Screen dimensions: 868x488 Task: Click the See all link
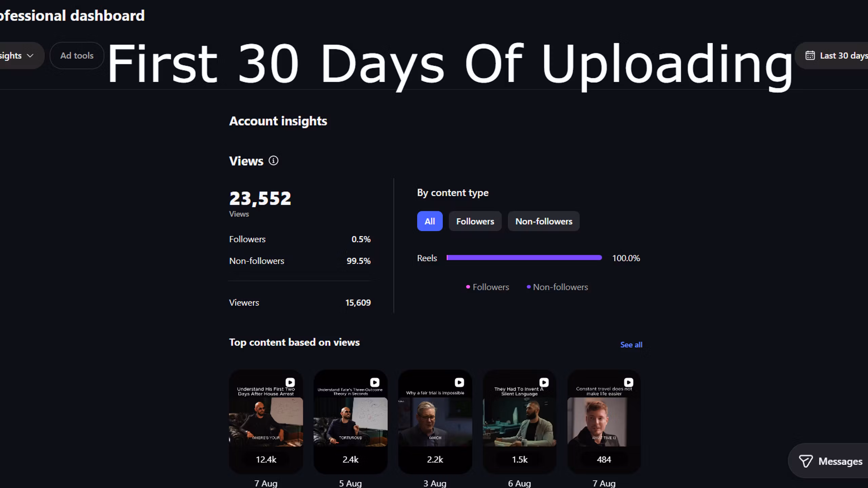(631, 345)
